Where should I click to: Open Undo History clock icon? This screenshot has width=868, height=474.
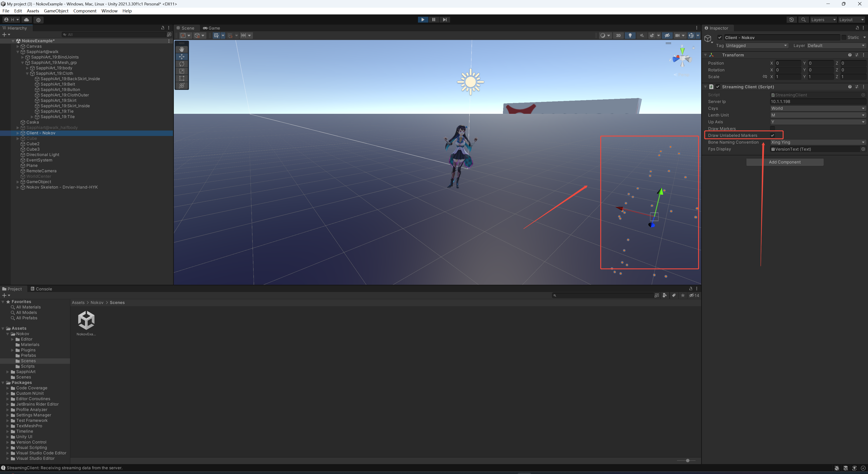tap(792, 19)
